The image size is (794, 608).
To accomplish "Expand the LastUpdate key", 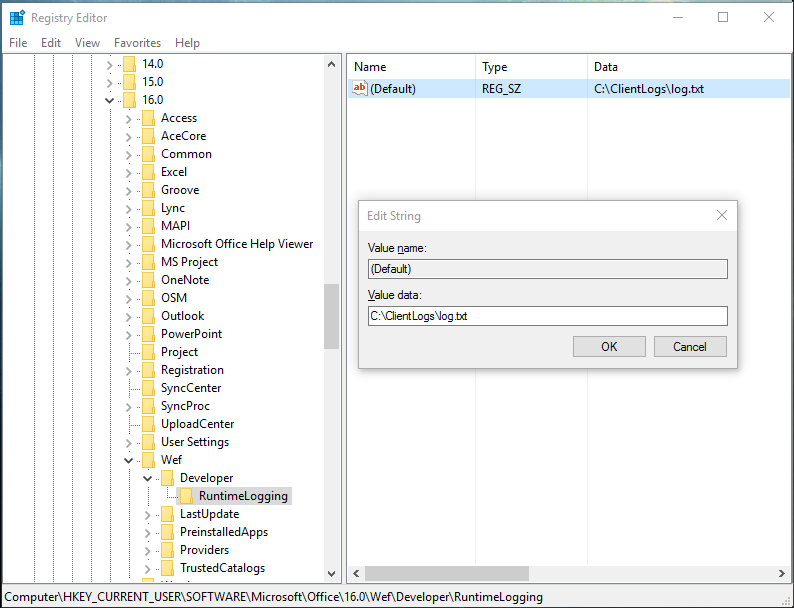I will pos(147,515).
